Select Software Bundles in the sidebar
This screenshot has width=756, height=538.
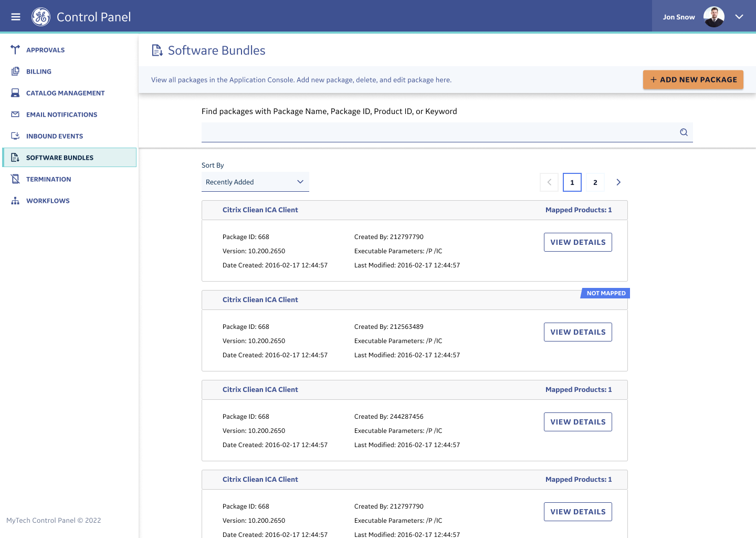pyautogui.click(x=69, y=158)
